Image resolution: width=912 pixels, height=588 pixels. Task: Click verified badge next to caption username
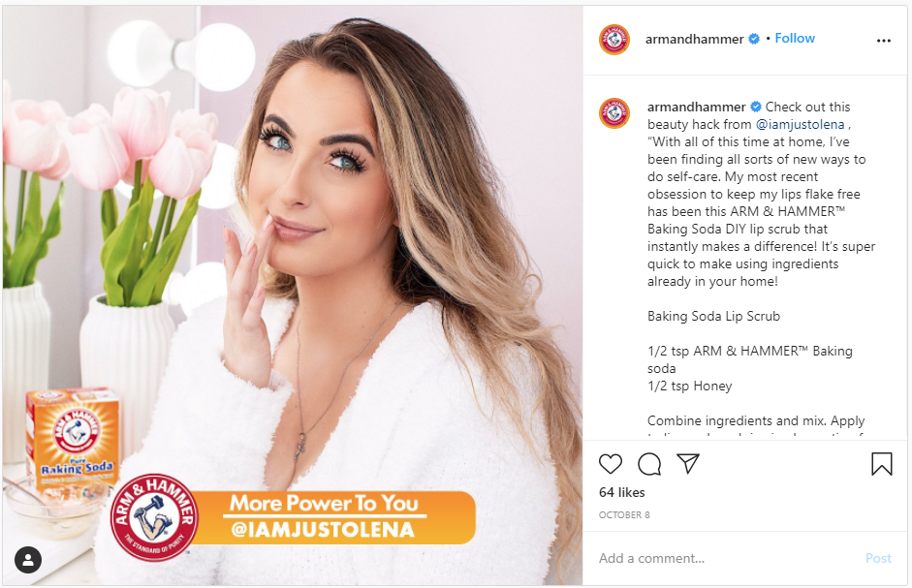point(756,107)
